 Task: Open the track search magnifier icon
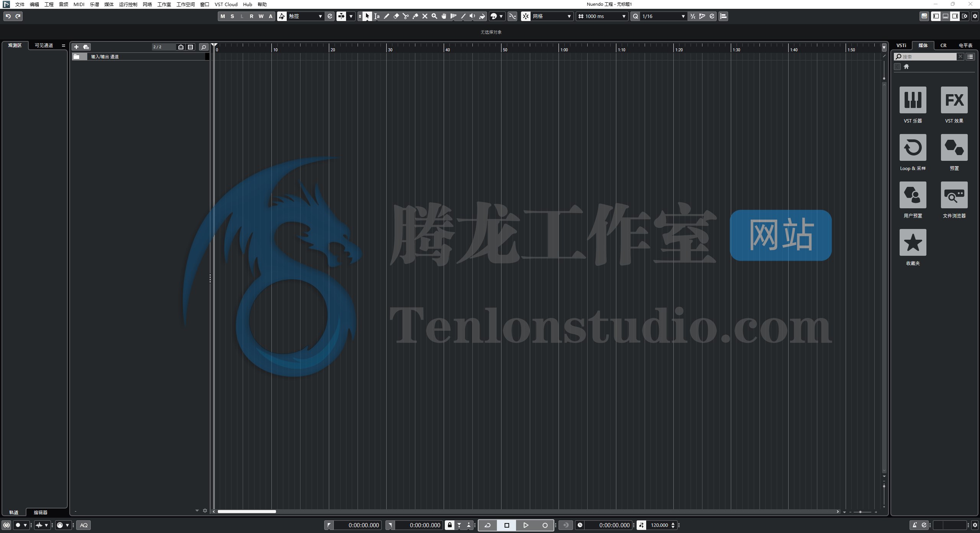pos(204,47)
